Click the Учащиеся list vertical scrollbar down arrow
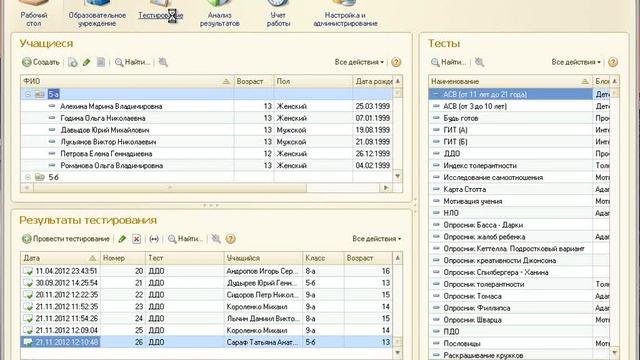Image resolution: width=640 pixels, height=360 pixels. tap(398, 176)
